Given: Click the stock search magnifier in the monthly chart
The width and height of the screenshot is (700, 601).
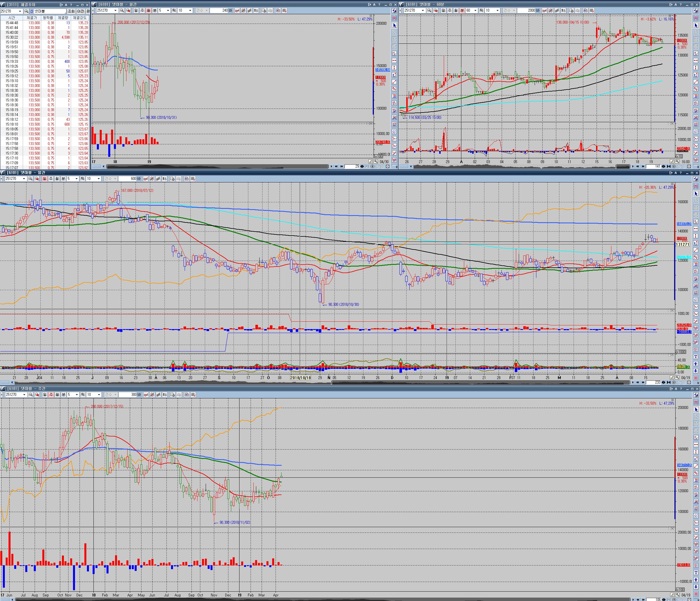Looking at the screenshot, I should click(122, 11).
